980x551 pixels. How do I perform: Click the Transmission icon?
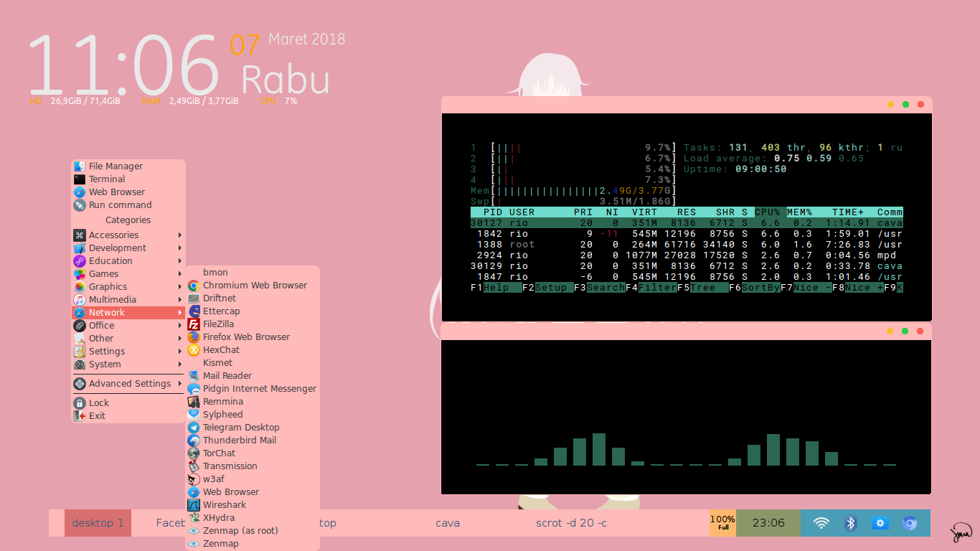point(194,466)
